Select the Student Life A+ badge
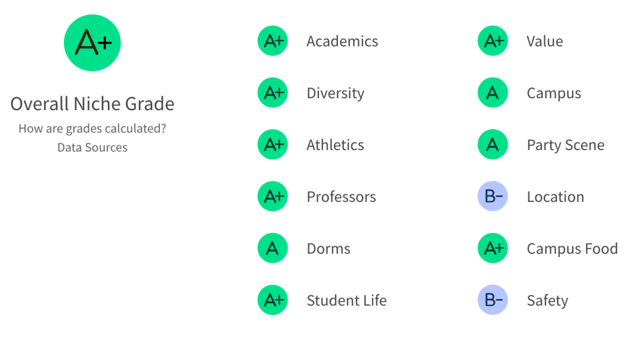The width and height of the screenshot is (644, 343). pos(273,300)
